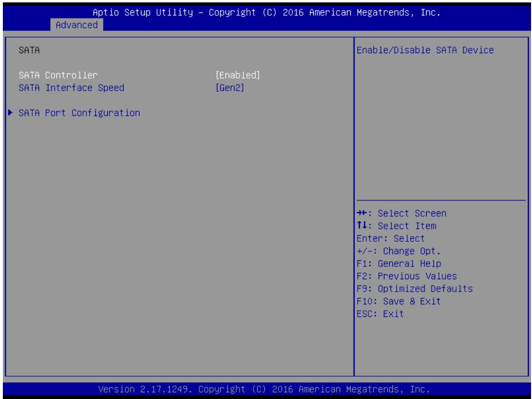Screen dimensions: 532x399
Task: Click the left-right arrows Select Screen icon
Action: click(362, 213)
